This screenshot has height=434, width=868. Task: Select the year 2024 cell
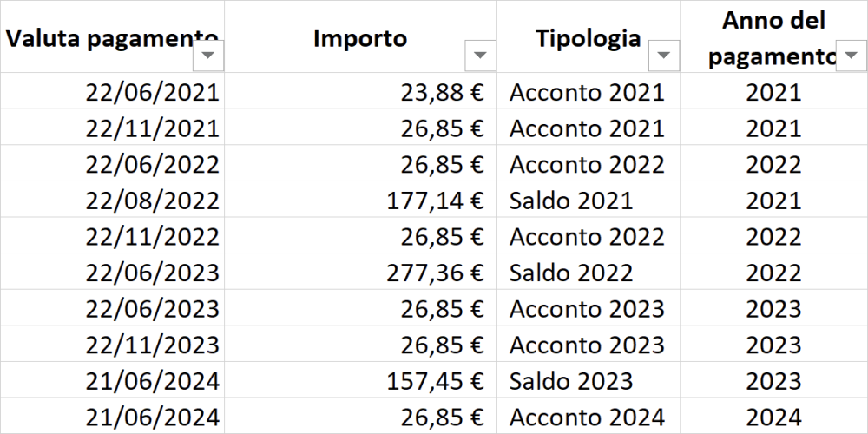click(774, 417)
